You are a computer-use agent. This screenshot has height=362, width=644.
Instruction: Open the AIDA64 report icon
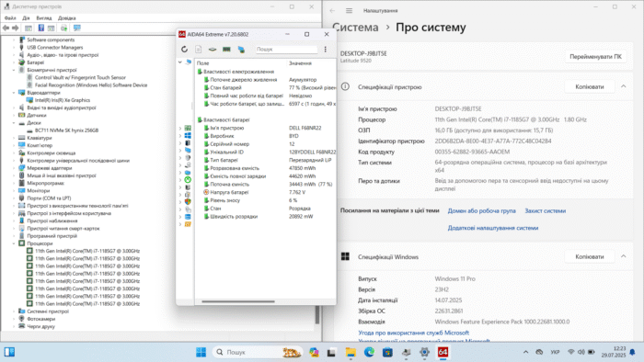199,50
